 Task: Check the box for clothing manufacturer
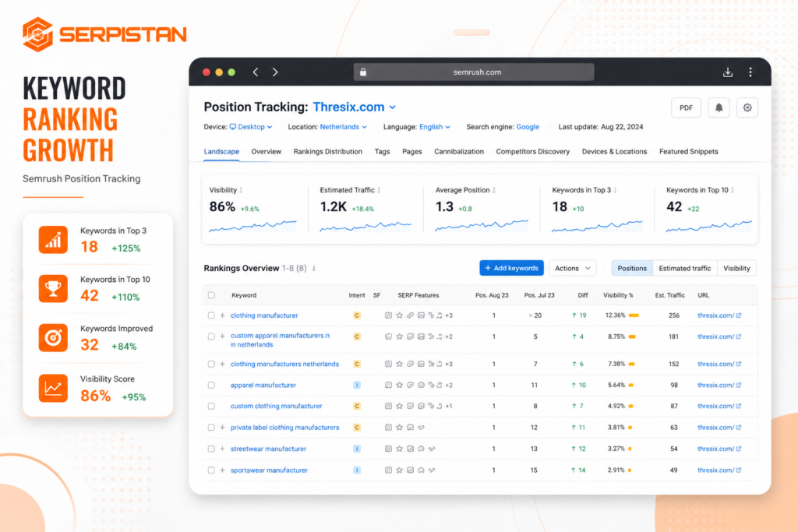pos(211,315)
